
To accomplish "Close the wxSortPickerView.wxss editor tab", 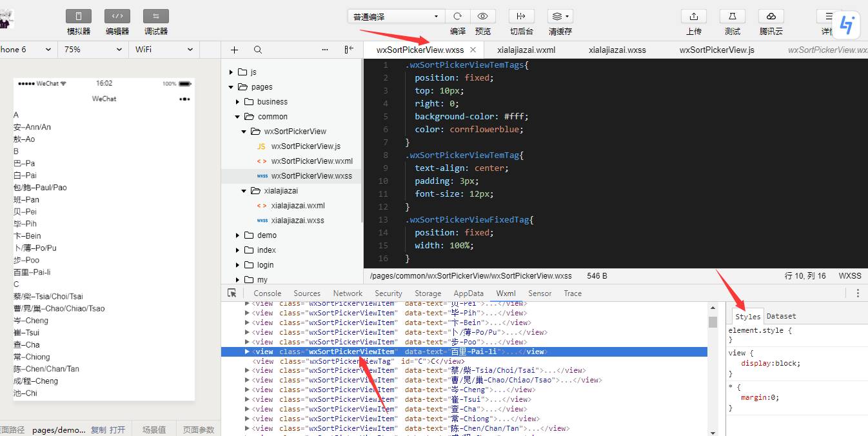I will (473, 50).
